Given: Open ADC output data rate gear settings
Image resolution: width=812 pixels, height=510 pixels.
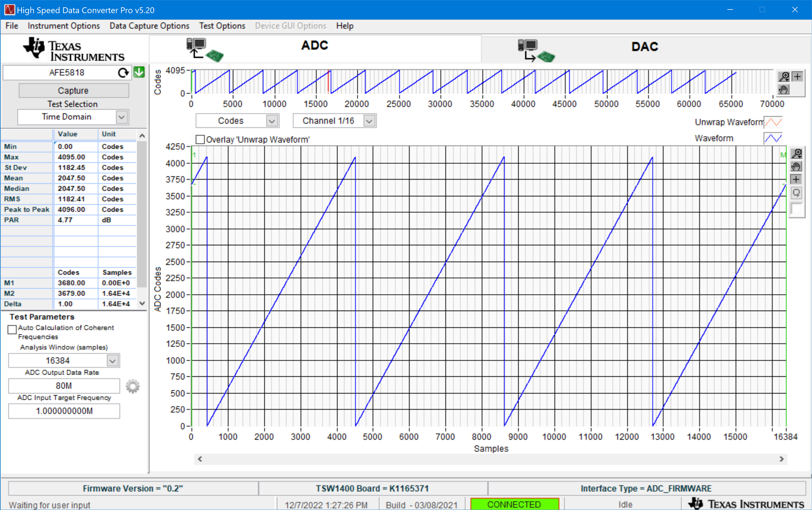Looking at the screenshot, I should click(133, 386).
